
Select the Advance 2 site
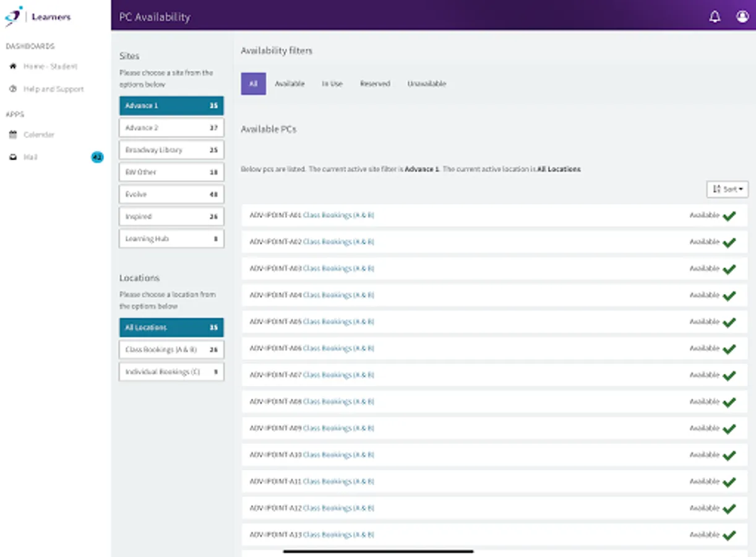pyautogui.click(x=171, y=127)
